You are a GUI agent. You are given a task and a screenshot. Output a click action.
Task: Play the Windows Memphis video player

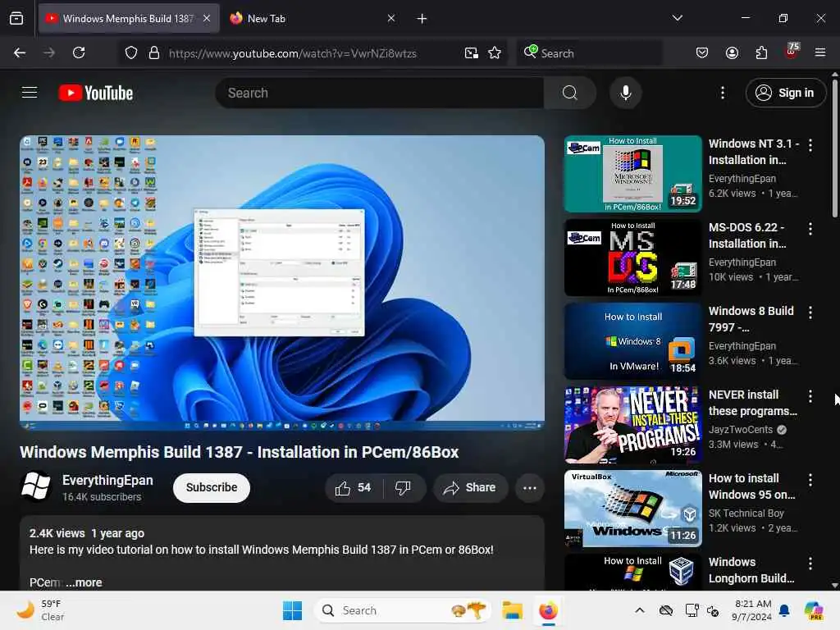click(x=282, y=283)
